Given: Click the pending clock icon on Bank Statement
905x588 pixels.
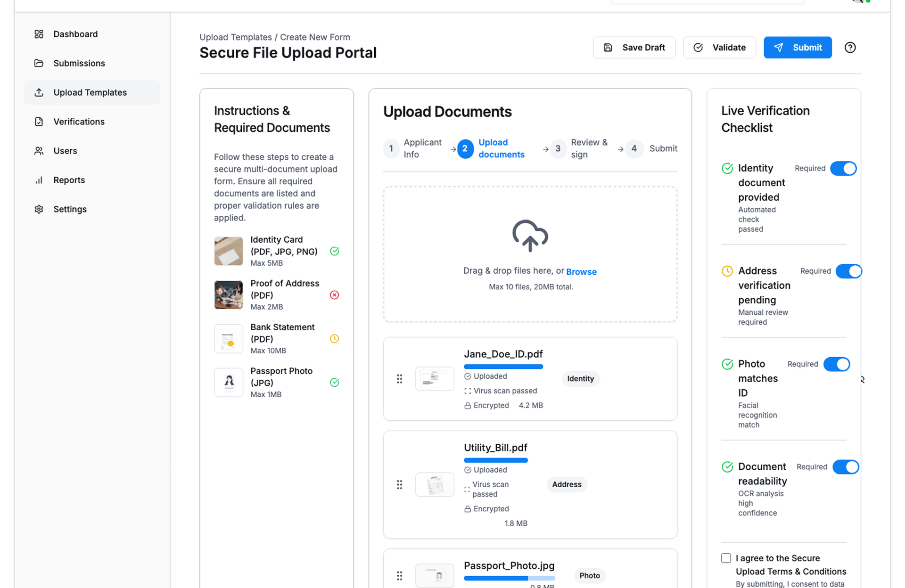Looking at the screenshot, I should tap(334, 339).
